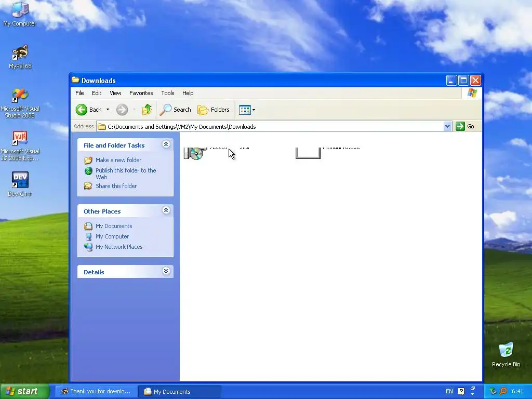Open the View menu

pos(115,93)
